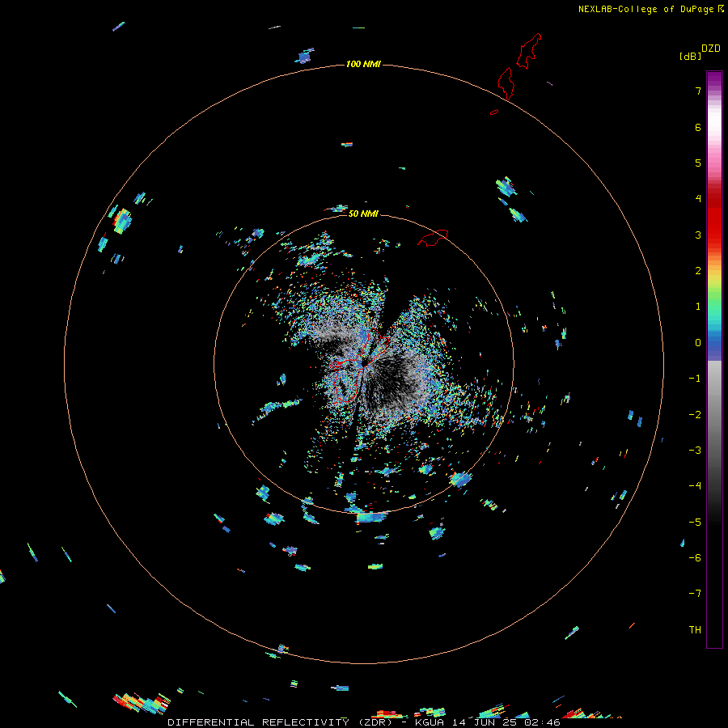The height and width of the screenshot is (728, 728).
Task: Click the 1 value on the scale
Action: (698, 307)
